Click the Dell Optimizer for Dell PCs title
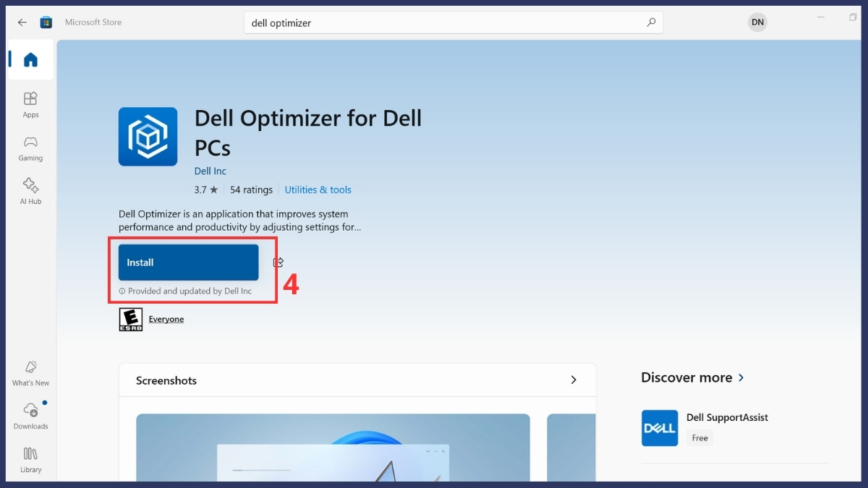 (x=308, y=133)
